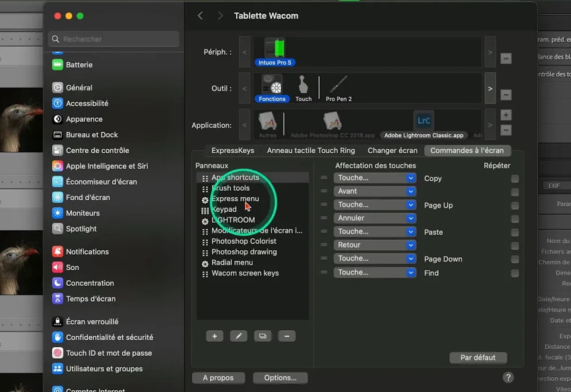Click the remove panel minus button

pyautogui.click(x=286, y=336)
